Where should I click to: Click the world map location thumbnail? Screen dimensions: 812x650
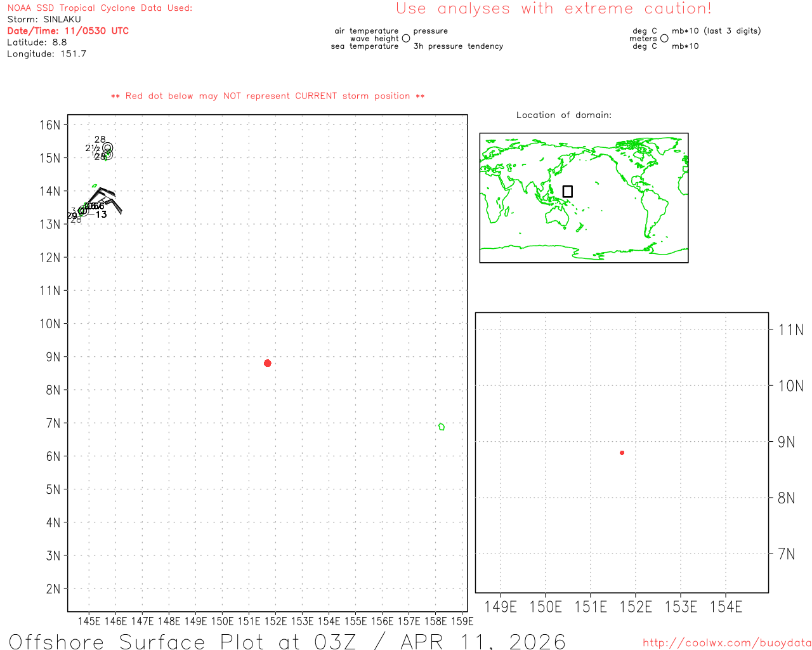(584, 198)
